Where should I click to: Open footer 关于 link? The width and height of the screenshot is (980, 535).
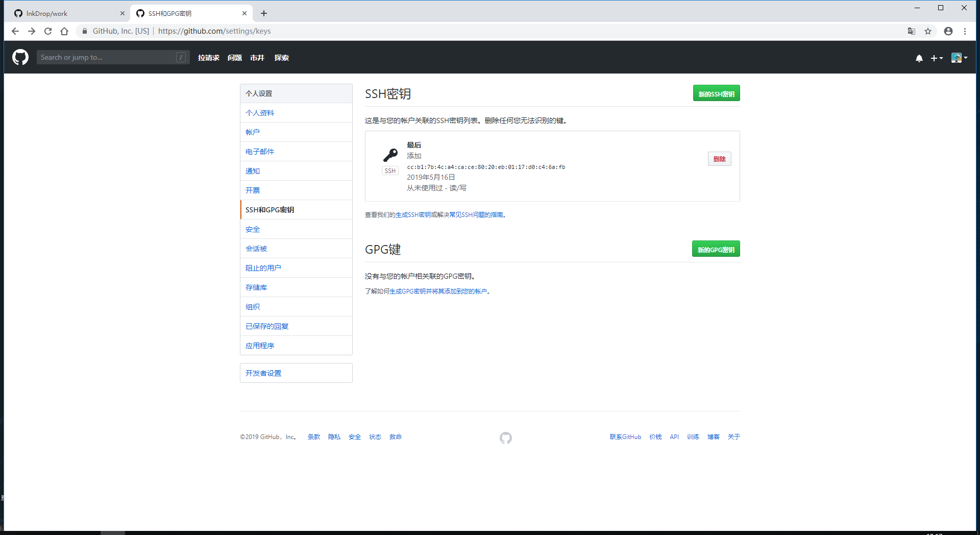coord(734,437)
